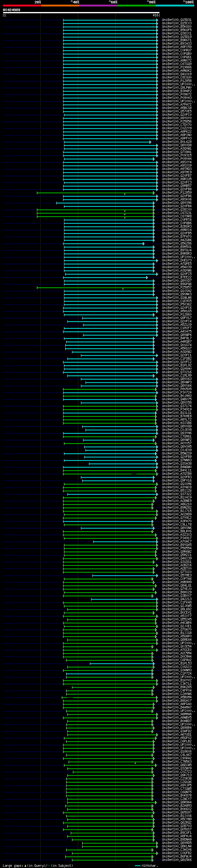The image size is (197, 868).
Task: Select the UniRef100_Q93YH6 label
Action: tap(177, 433)
